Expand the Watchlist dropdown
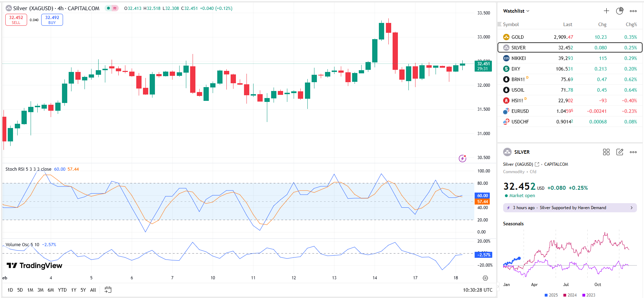 (516, 11)
